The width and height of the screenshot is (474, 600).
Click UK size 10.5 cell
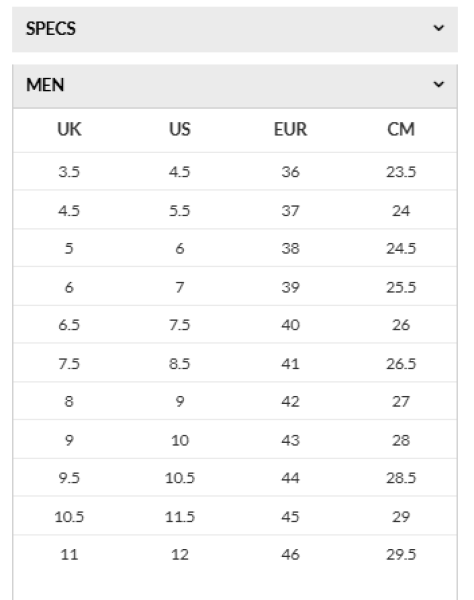69,517
